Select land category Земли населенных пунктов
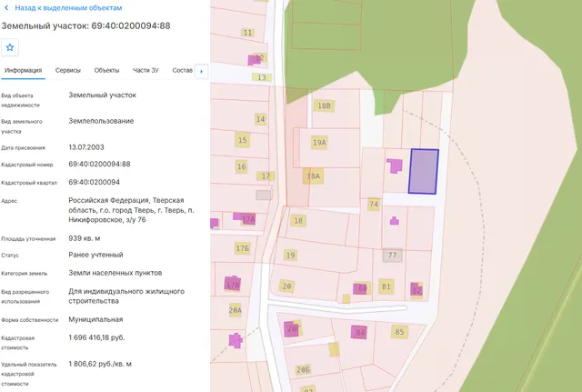 tap(115, 273)
